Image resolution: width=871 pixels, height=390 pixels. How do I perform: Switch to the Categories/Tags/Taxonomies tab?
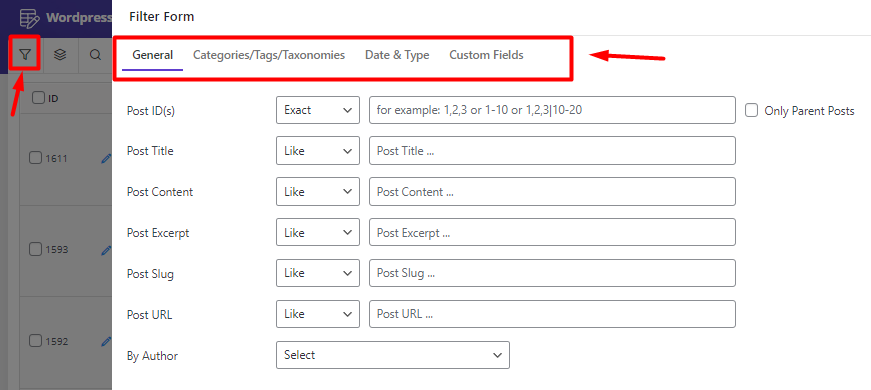coord(269,55)
